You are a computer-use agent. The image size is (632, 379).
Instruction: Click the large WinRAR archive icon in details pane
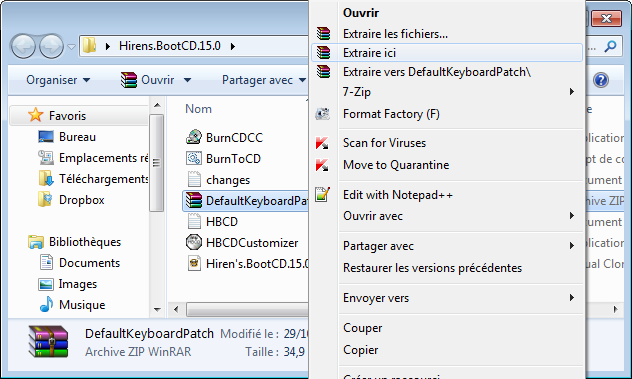48,342
